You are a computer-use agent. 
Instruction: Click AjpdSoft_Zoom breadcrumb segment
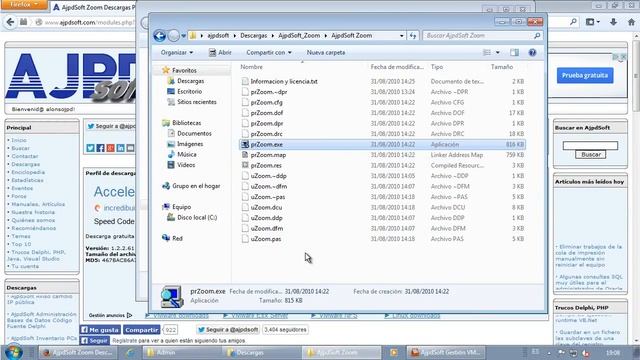click(299, 36)
